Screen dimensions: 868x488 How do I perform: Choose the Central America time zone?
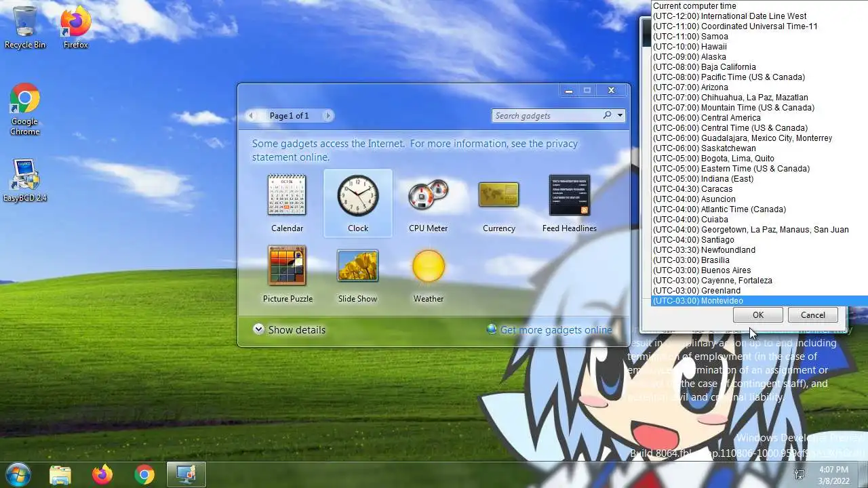[759, 118]
